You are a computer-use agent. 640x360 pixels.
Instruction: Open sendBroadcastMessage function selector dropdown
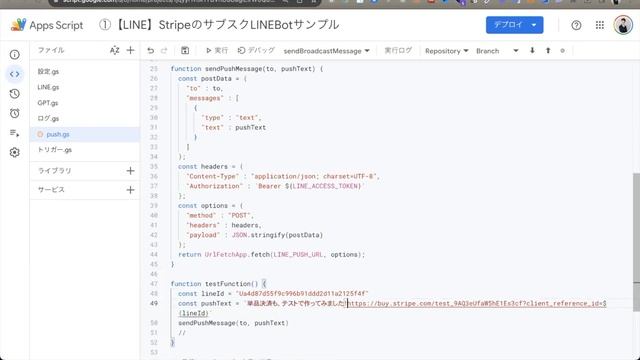pyautogui.click(x=327, y=51)
